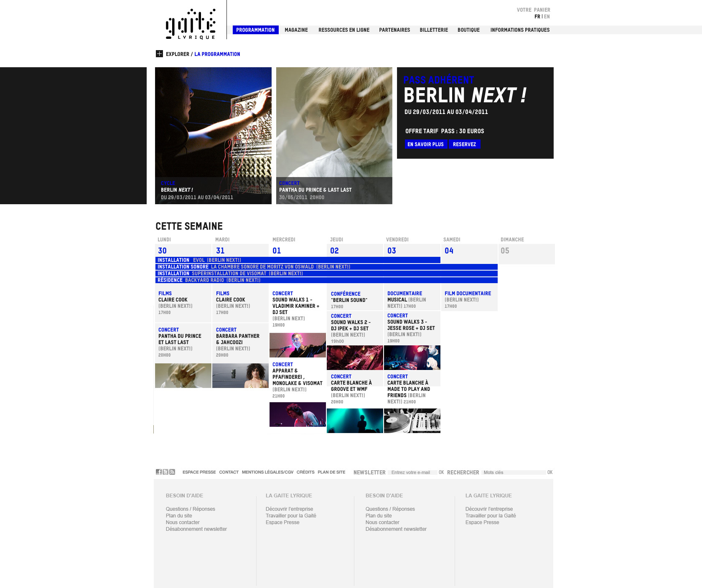
Task: Open Crédits footer link
Action: click(x=305, y=472)
